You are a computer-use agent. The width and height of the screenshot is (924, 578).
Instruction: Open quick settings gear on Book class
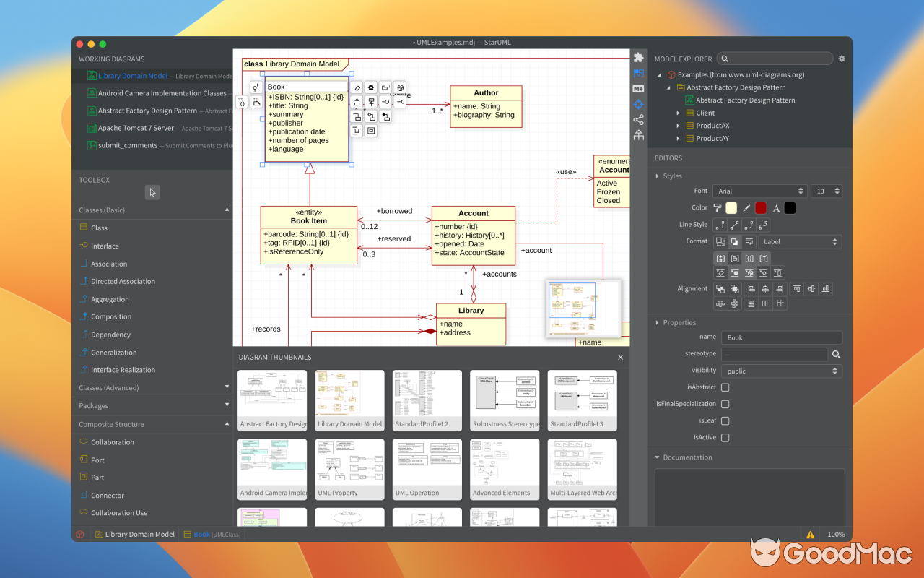370,87
